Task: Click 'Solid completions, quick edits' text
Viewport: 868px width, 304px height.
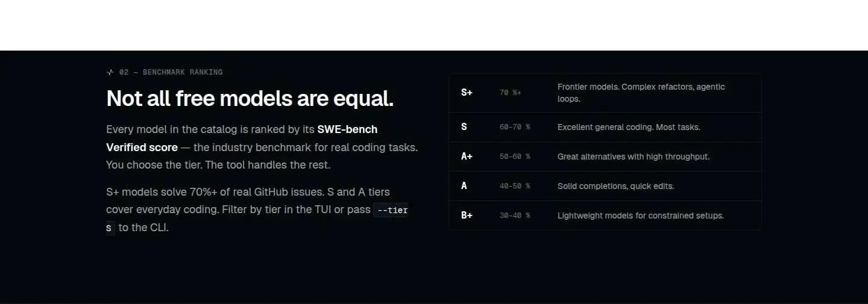Action: 615,186
